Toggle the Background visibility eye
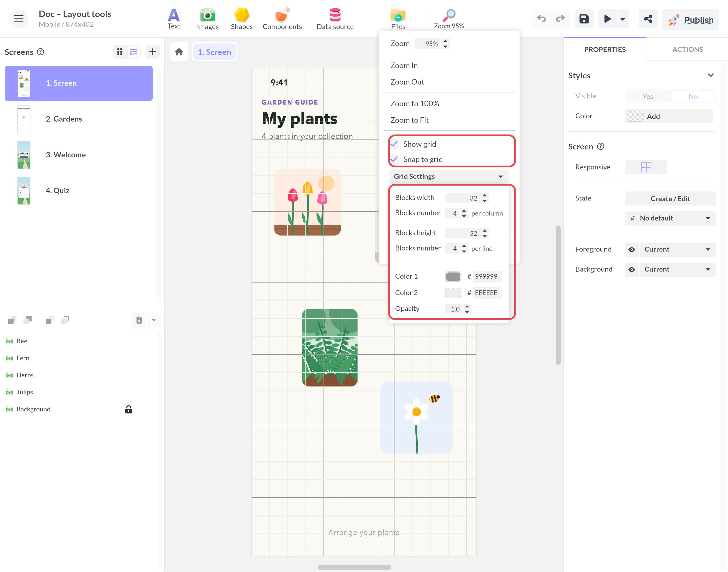The height and width of the screenshot is (572, 728). (x=632, y=270)
